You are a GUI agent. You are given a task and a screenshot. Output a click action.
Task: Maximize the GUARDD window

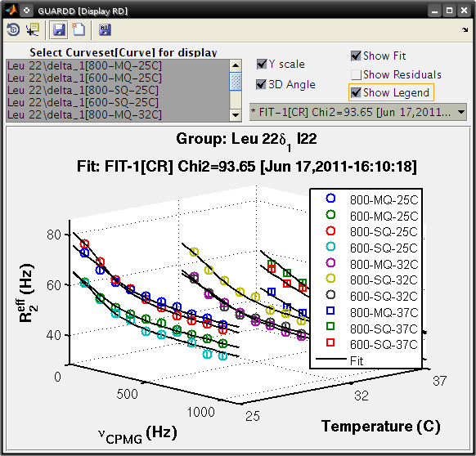click(x=449, y=11)
